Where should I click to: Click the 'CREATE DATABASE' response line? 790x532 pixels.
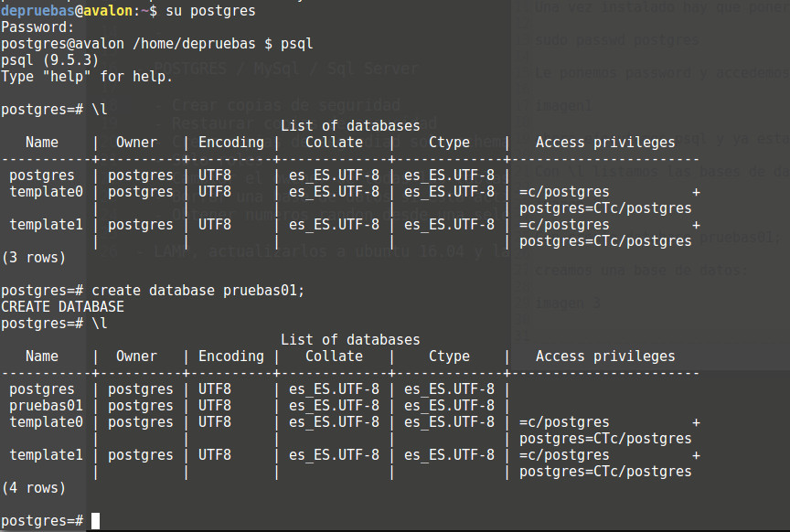[62, 307]
